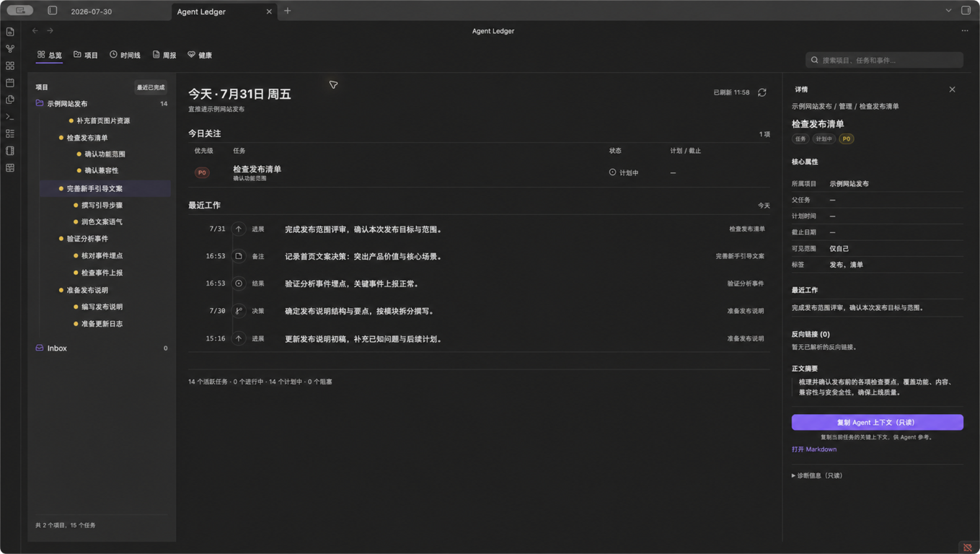Click the checklist icon in left ribbon
This screenshot has height=554, width=980.
coord(10,133)
